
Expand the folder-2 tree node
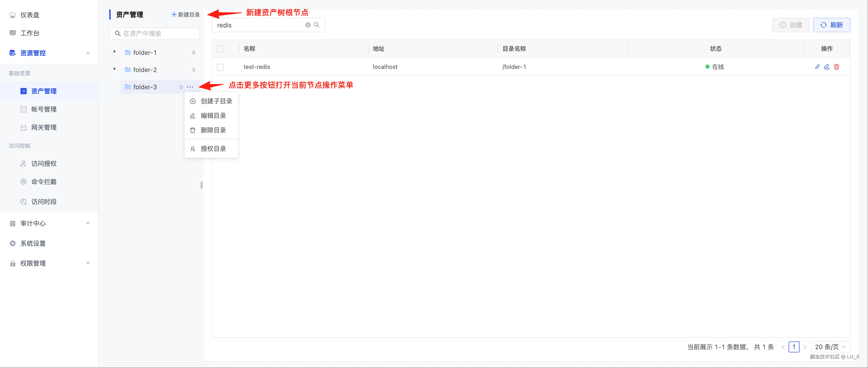115,69
